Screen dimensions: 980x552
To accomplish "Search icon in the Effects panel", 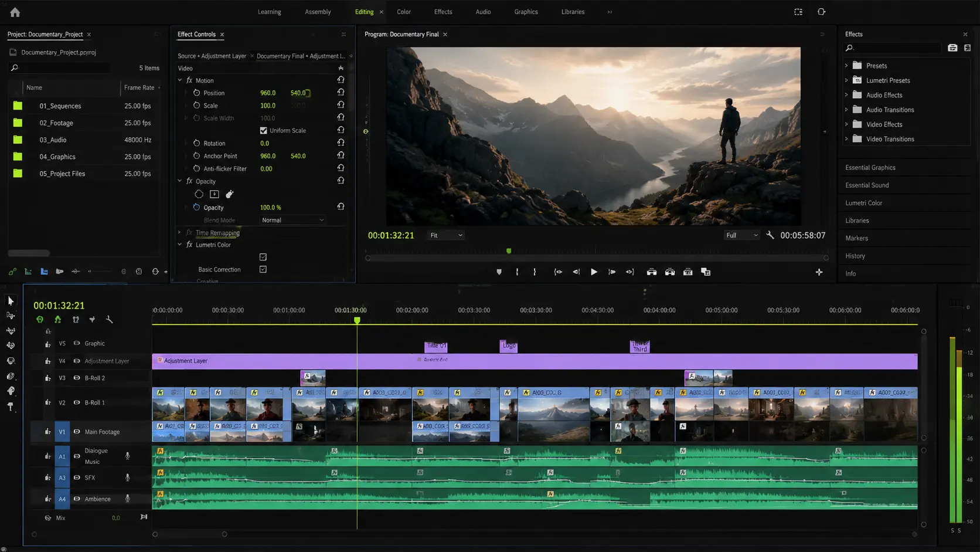I will (x=849, y=48).
